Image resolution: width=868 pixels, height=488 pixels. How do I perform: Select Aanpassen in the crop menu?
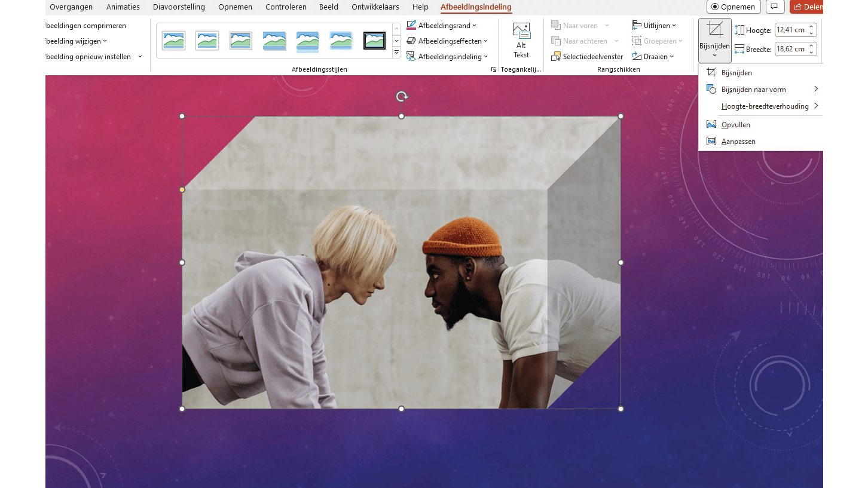click(x=738, y=142)
